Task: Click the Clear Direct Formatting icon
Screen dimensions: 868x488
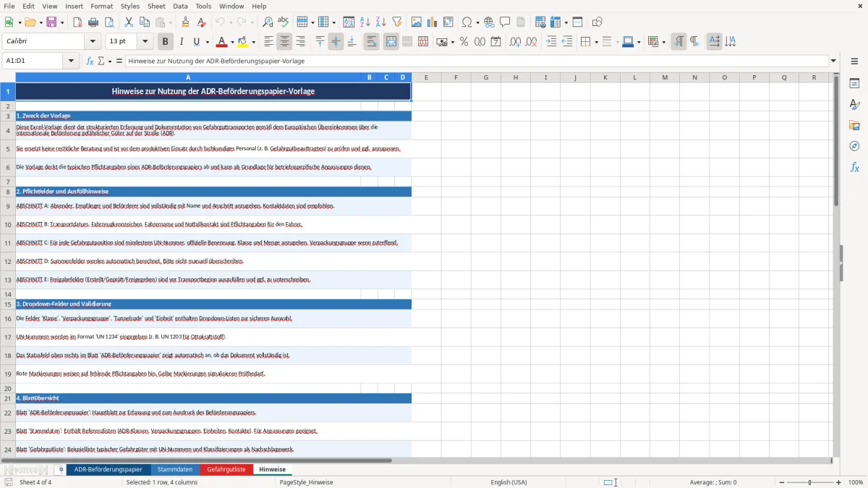Action: coord(200,22)
